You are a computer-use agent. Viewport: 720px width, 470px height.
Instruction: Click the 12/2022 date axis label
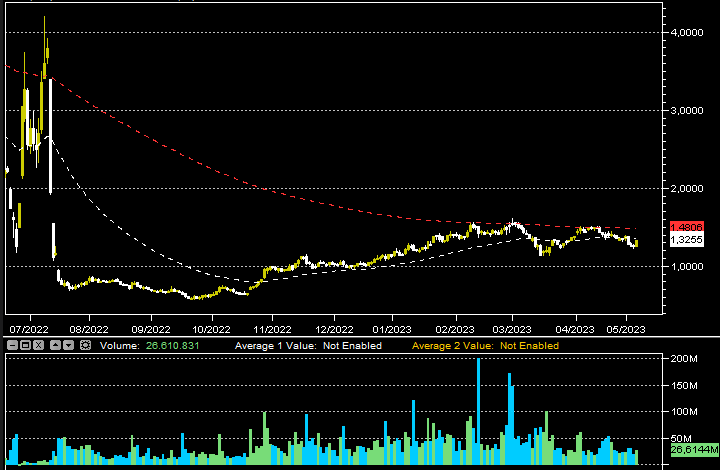tap(334, 329)
